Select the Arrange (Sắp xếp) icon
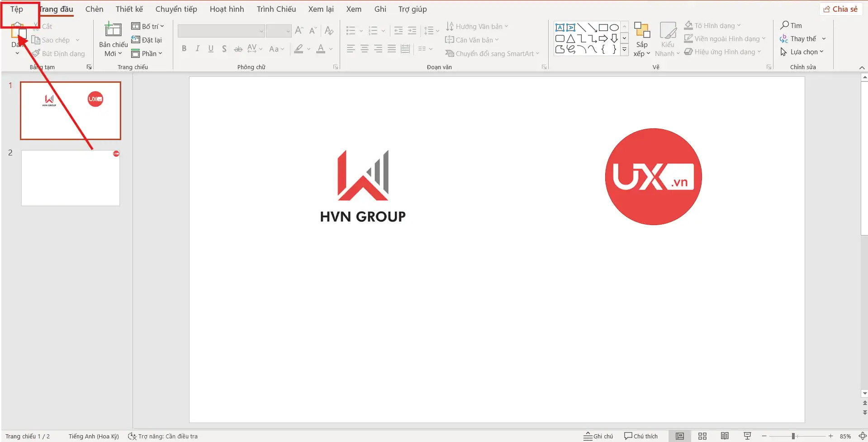Image resolution: width=868 pixels, height=442 pixels. 641,30
